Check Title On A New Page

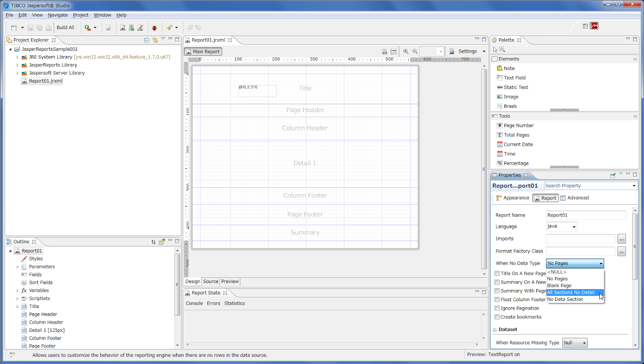(497, 273)
